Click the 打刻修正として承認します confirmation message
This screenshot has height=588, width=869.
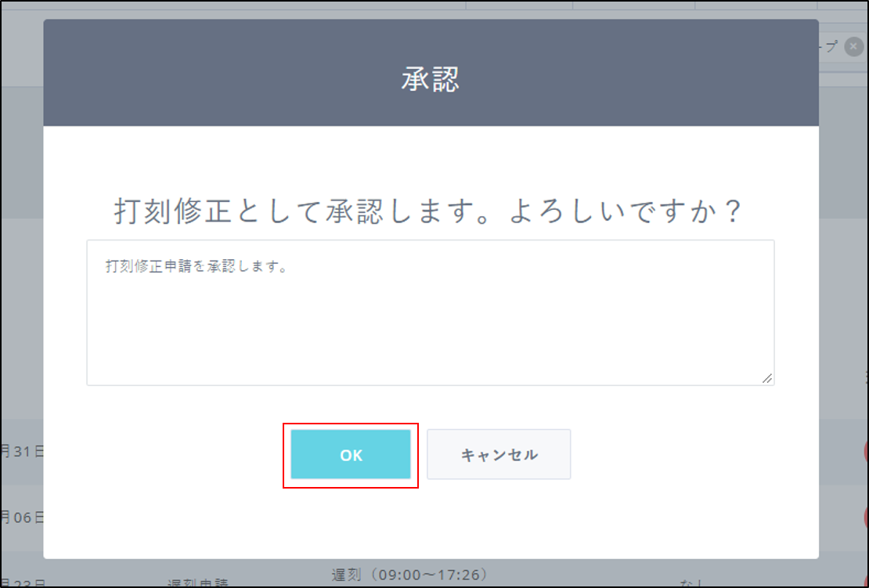point(429,212)
